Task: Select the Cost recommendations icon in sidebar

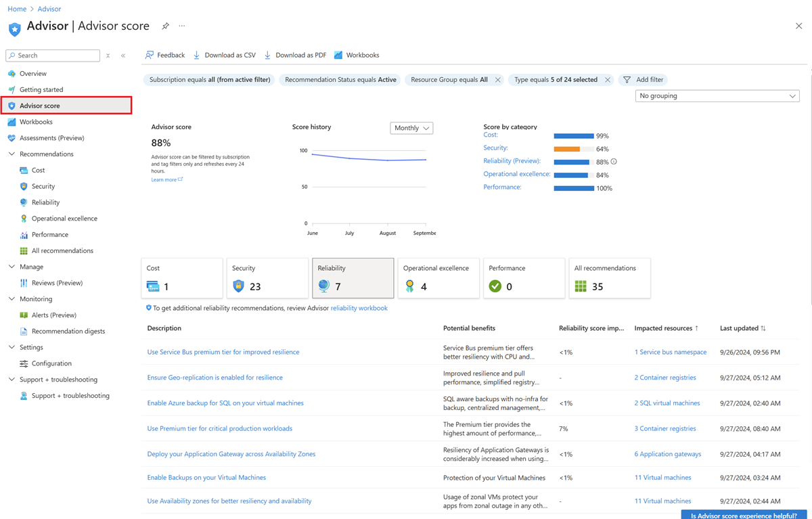Action: [x=22, y=170]
